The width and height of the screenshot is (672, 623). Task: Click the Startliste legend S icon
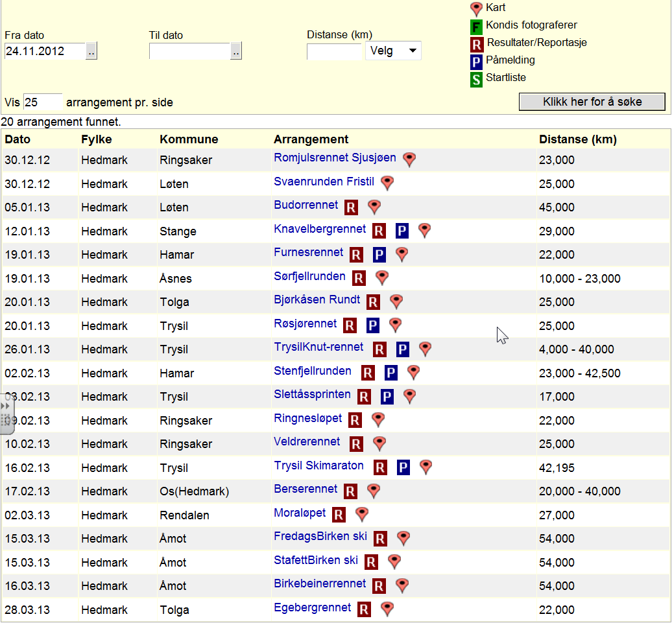coord(476,80)
